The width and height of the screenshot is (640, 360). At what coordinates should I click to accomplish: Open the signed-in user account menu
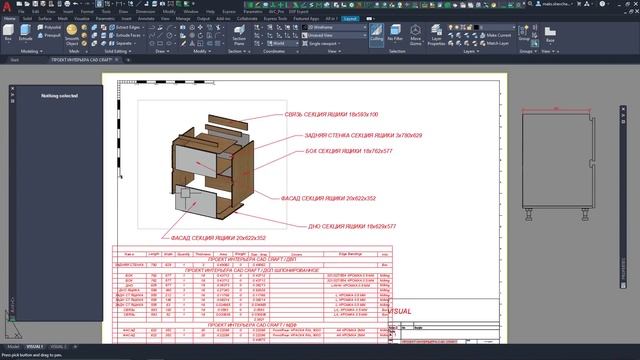pos(555,4)
